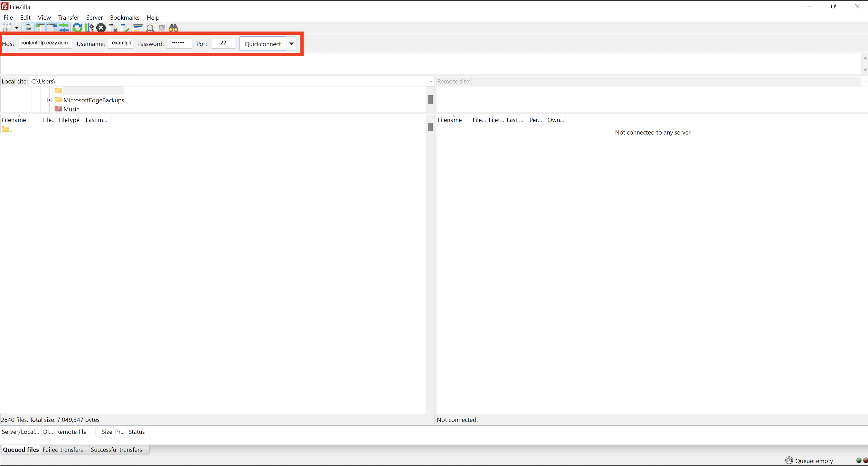
Task: Click Server/Local file queue column header
Action: pyautogui.click(x=20, y=432)
